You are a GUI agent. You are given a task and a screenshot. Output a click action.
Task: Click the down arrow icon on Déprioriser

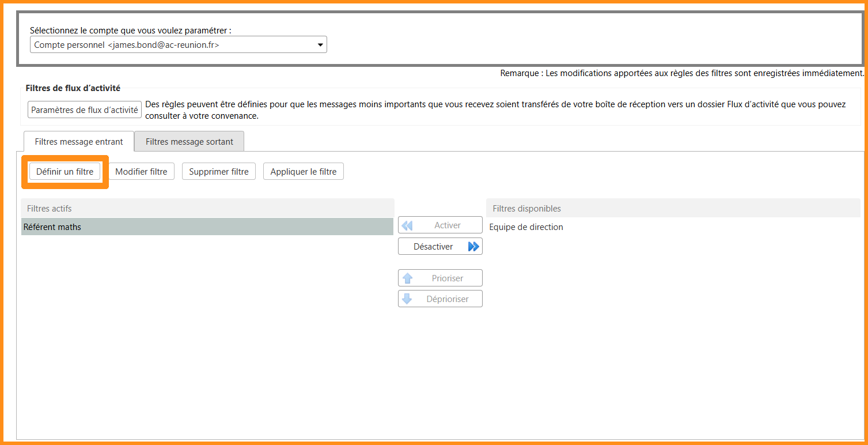coord(408,299)
